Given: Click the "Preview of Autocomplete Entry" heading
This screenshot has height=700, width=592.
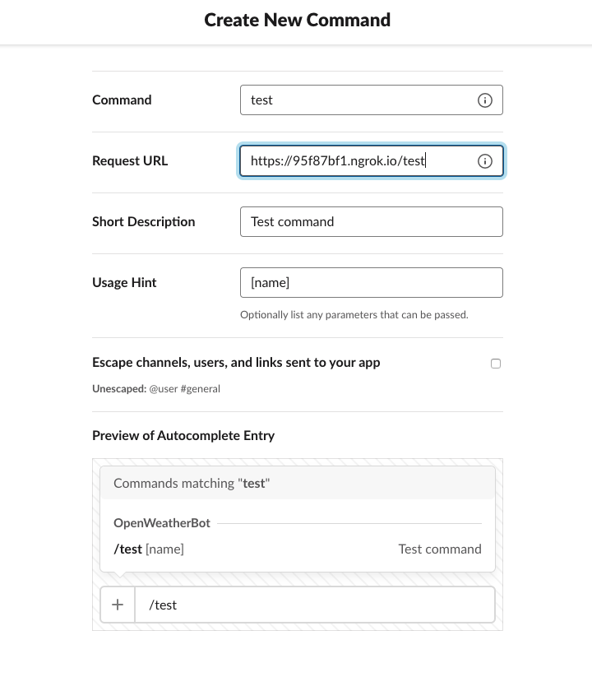Looking at the screenshot, I should [183, 436].
